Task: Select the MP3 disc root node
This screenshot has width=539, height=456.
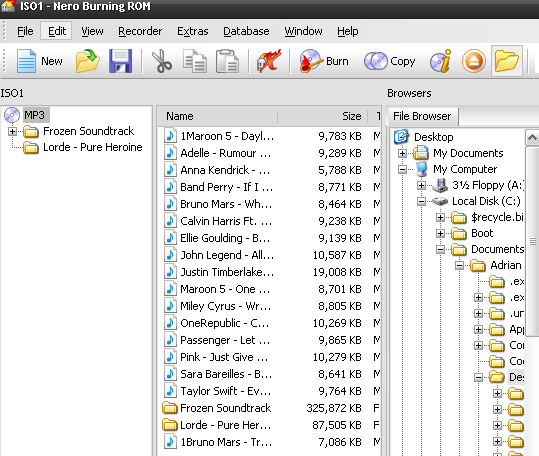Action: coord(34,115)
